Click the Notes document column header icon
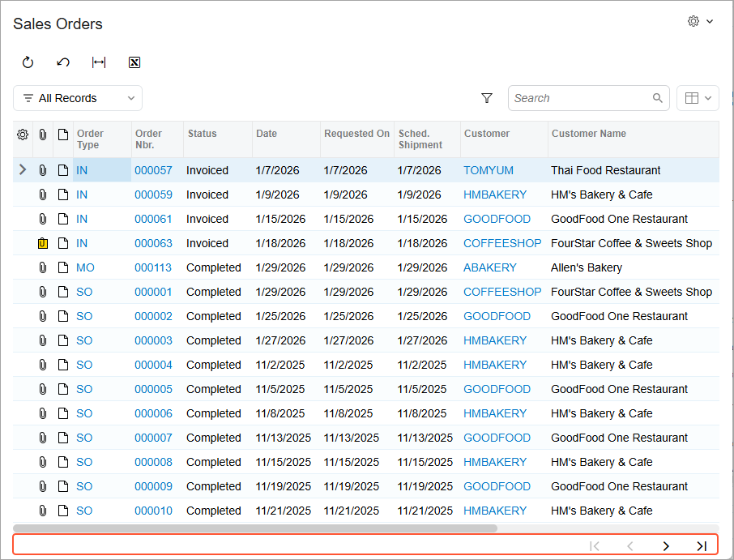734x560 pixels. [63, 135]
